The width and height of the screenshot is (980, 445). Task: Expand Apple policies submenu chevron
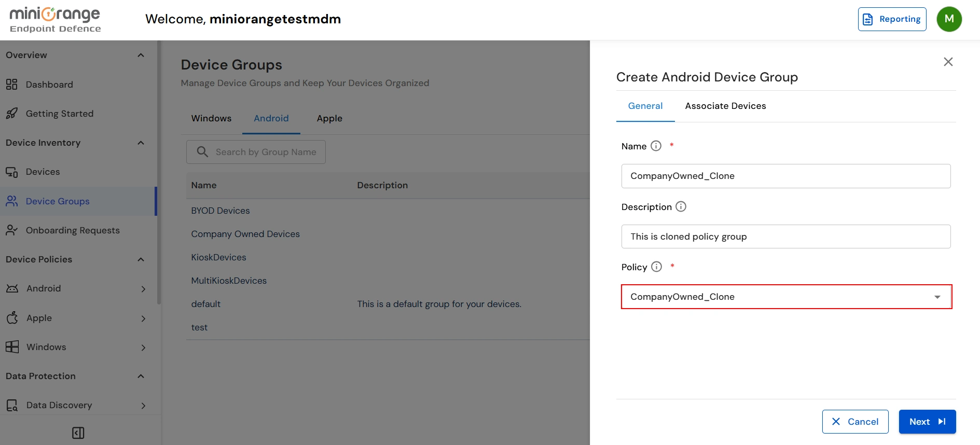(x=144, y=318)
